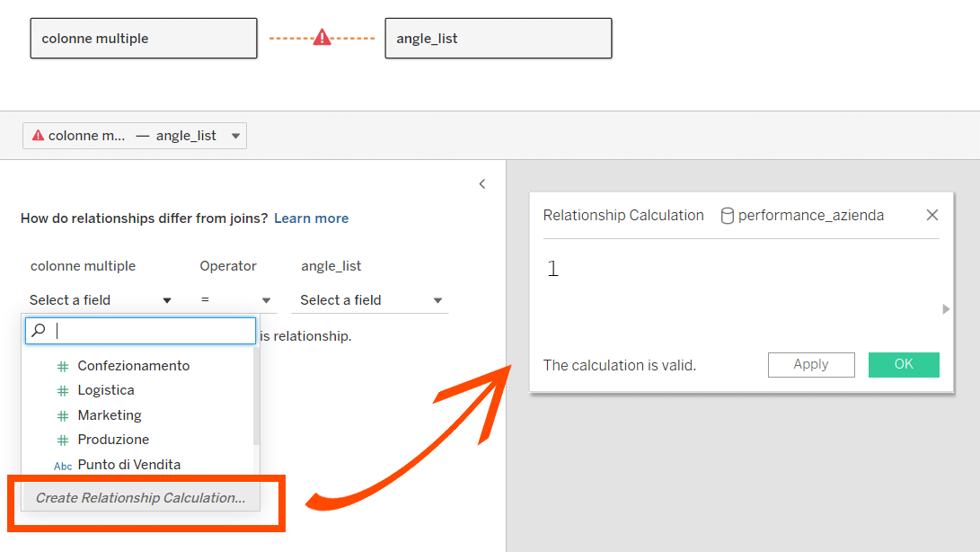Image resolution: width=980 pixels, height=552 pixels.
Task: Choose the Logistica field
Action: pos(106,390)
